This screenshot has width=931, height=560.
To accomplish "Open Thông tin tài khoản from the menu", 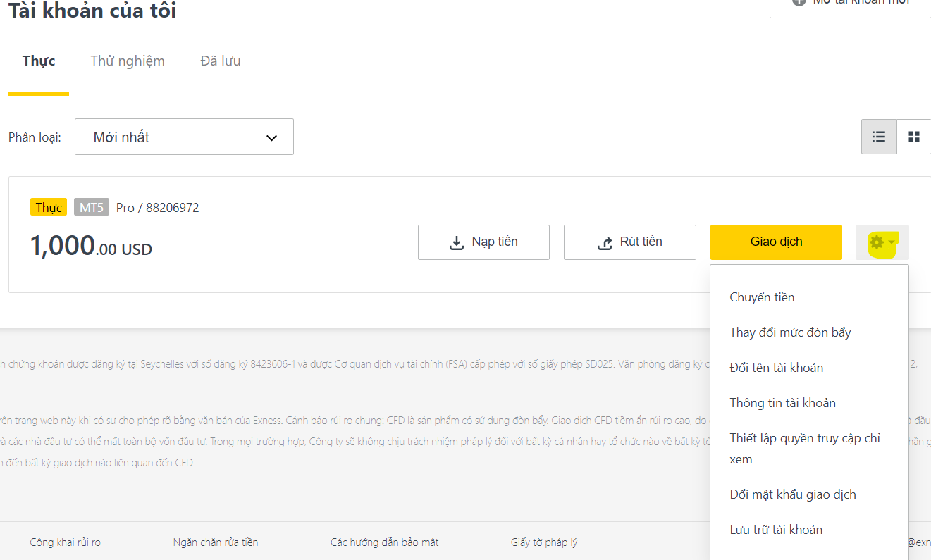I will 782,403.
